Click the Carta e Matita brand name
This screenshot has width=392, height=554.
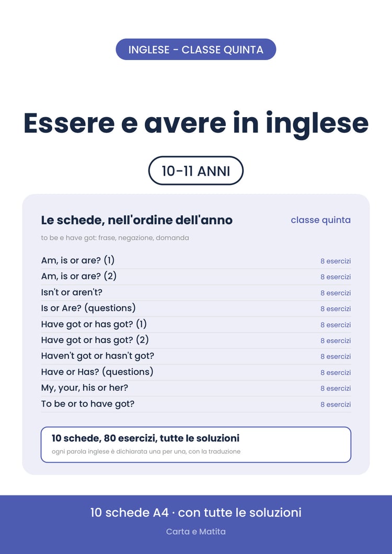[x=196, y=532]
